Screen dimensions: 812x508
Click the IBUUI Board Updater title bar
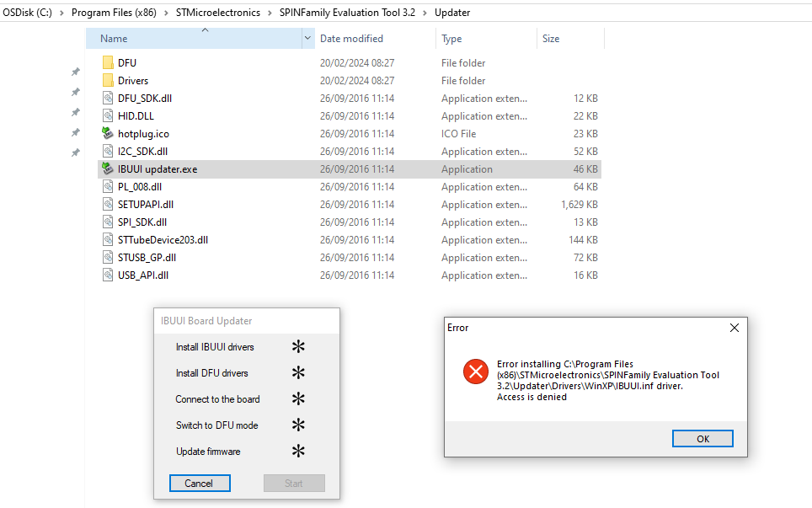click(247, 320)
